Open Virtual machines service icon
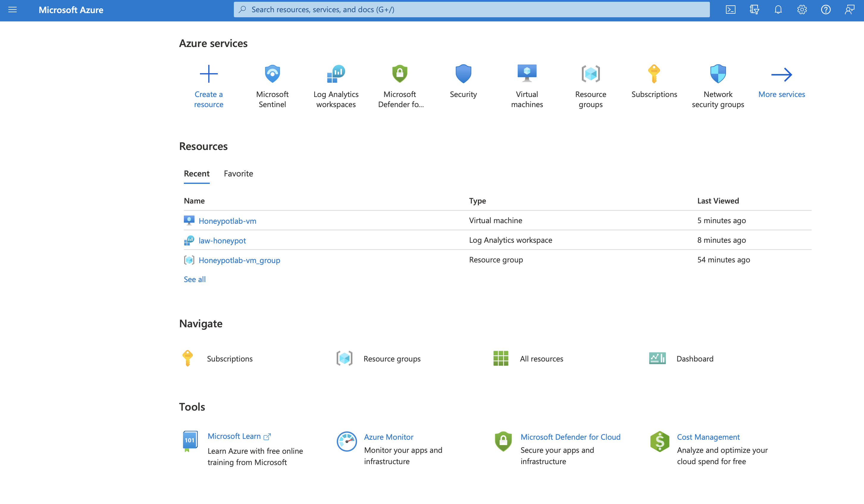 527,73
